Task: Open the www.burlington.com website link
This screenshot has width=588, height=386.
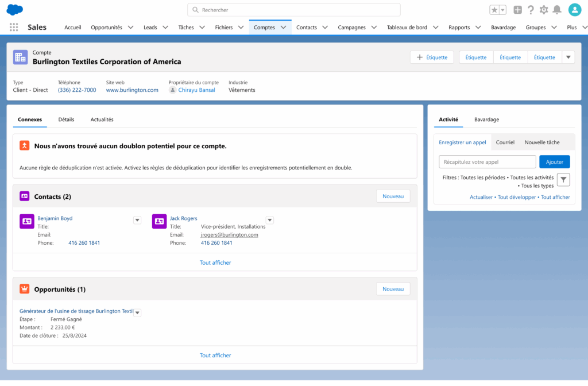Action: pos(132,90)
